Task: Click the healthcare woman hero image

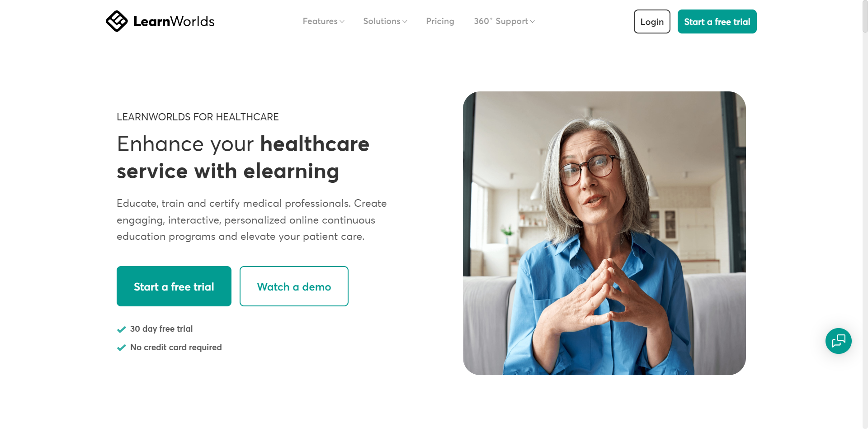Action: [x=604, y=233]
